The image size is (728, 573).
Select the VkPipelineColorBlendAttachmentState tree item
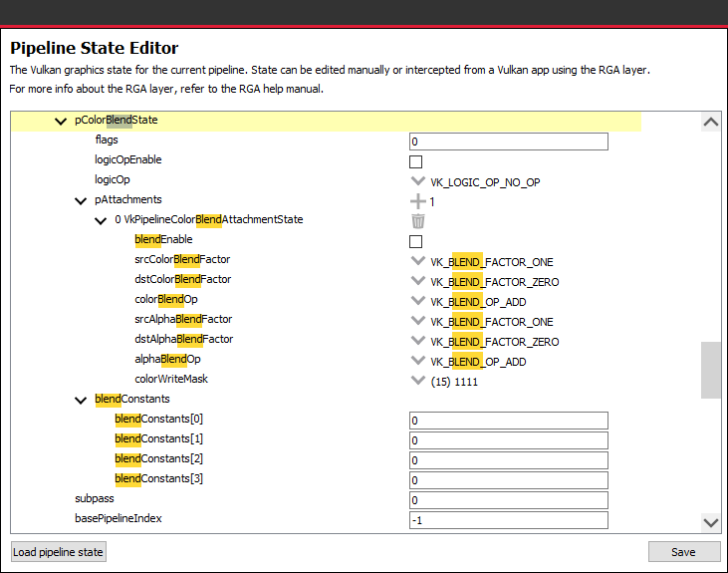point(208,219)
